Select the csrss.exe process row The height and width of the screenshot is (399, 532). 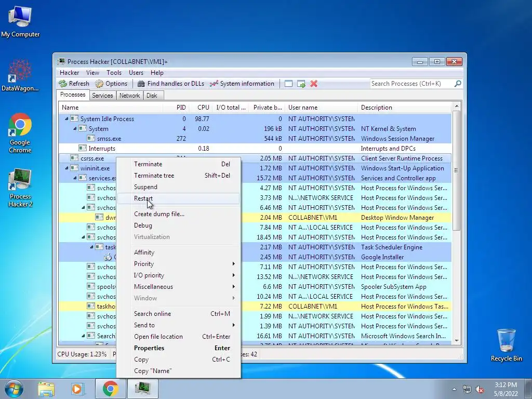tap(255, 158)
